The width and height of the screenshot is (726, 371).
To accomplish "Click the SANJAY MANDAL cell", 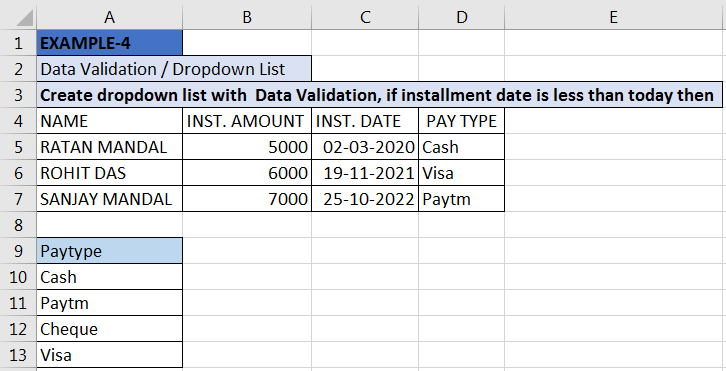I will coord(109,199).
